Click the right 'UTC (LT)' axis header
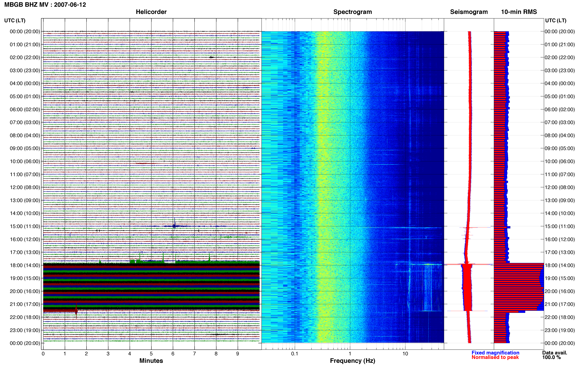The height and width of the screenshot is (368, 588). (x=556, y=20)
